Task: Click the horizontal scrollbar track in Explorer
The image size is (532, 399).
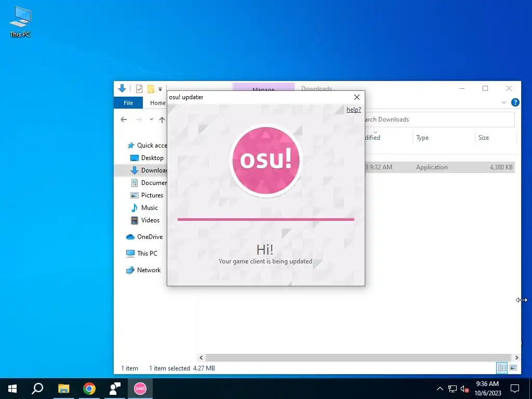Action: (x=358, y=357)
